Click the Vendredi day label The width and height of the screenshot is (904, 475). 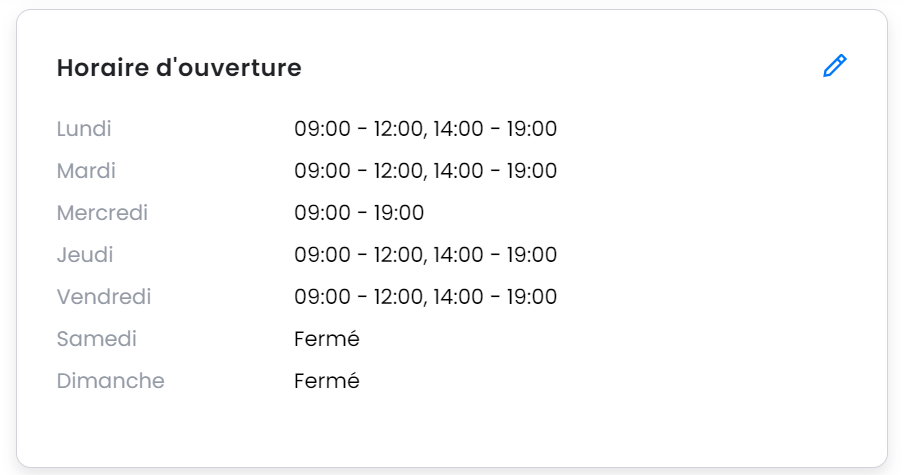point(104,297)
